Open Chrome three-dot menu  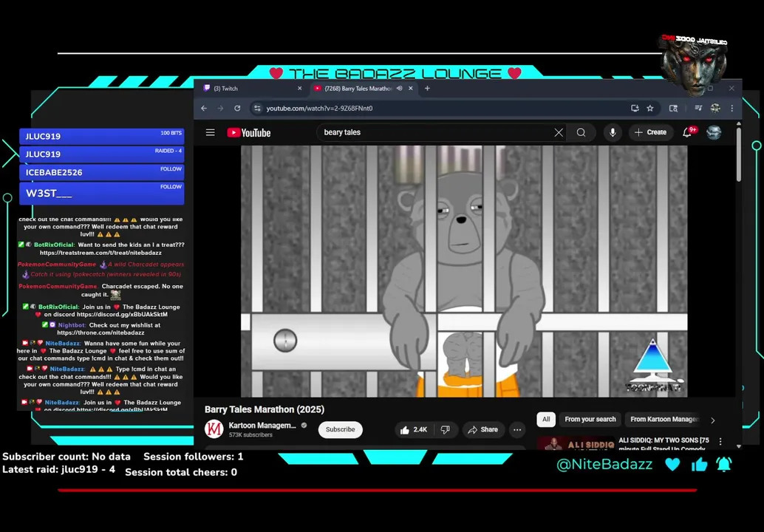(x=731, y=108)
